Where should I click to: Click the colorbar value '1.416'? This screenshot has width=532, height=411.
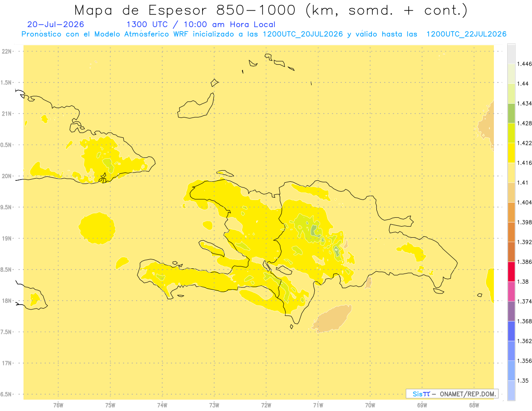tap(524, 163)
